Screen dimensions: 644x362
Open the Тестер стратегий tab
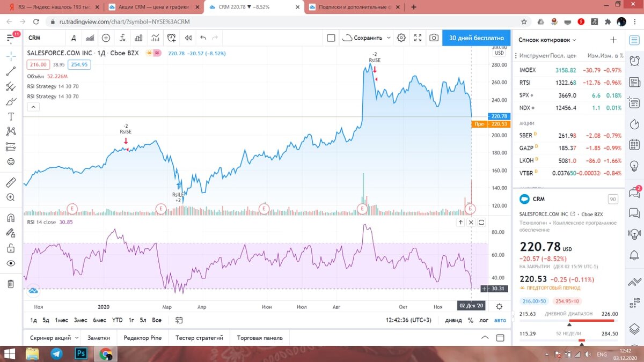click(x=199, y=338)
